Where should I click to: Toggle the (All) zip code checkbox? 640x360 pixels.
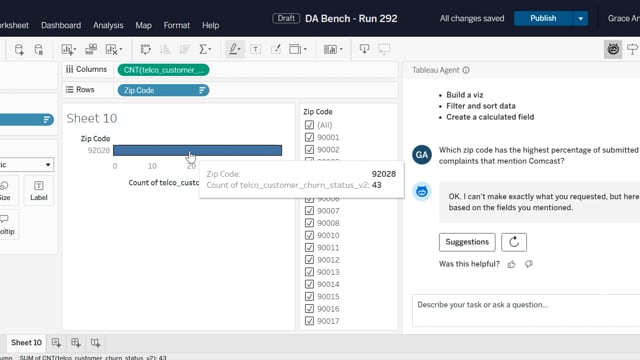click(x=309, y=125)
